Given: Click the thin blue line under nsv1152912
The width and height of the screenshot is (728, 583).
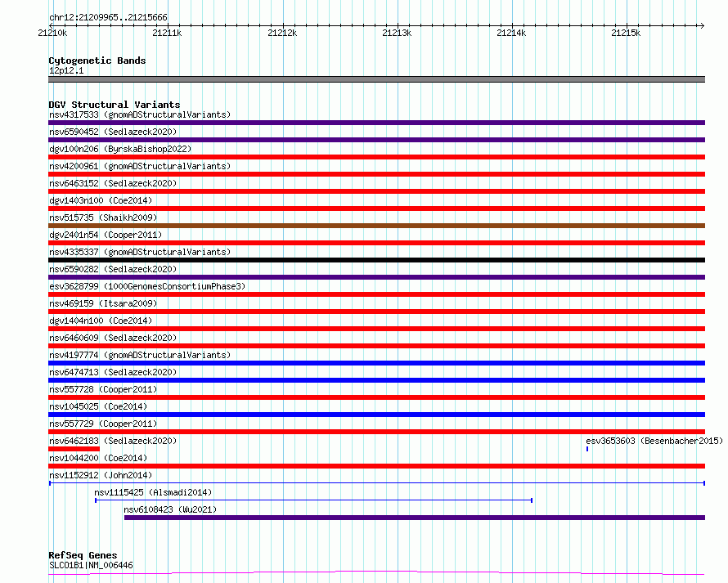Looking at the screenshot, I should [377, 483].
